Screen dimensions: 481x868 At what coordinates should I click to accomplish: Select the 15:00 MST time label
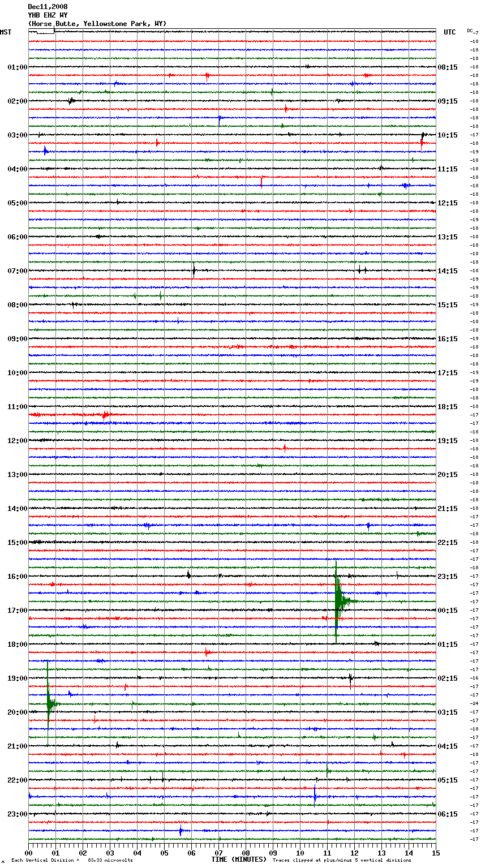click(x=18, y=543)
